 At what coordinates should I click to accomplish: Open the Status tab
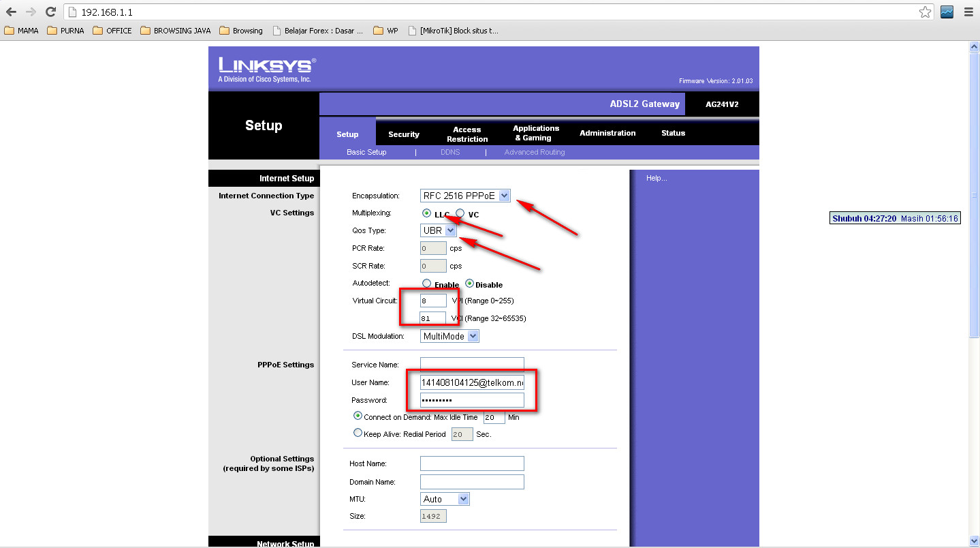(x=673, y=133)
